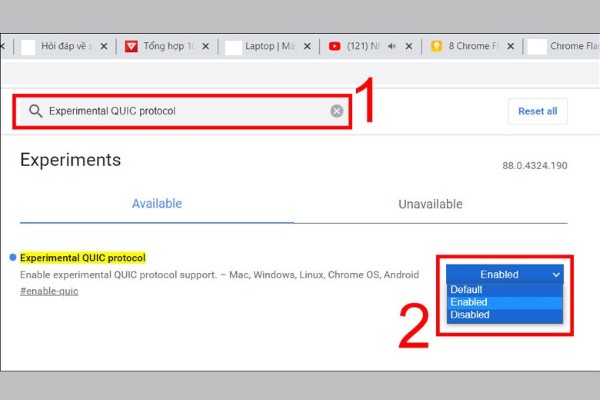Open the #enable-quic link
The height and width of the screenshot is (400, 600).
coord(50,290)
